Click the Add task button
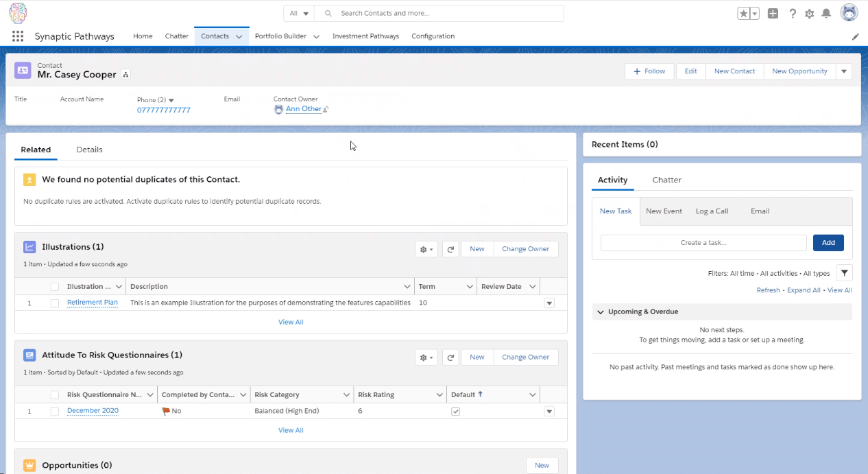The width and height of the screenshot is (868, 474). coord(828,243)
